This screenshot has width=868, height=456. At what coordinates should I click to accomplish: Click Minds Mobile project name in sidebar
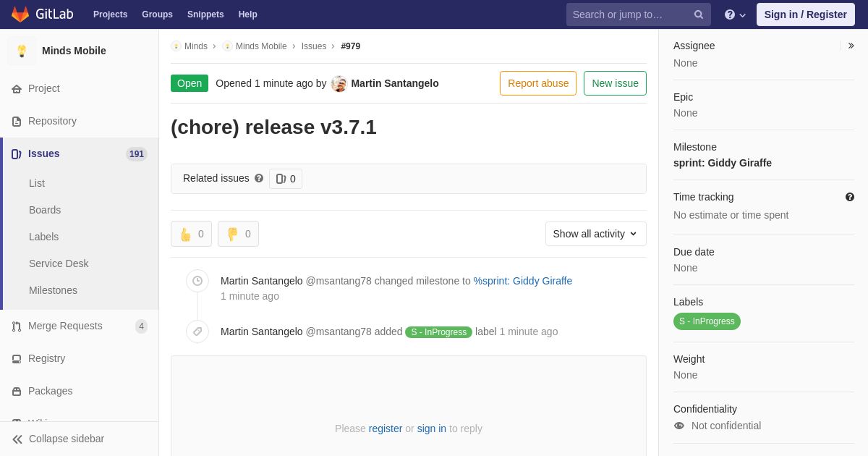[x=74, y=51]
